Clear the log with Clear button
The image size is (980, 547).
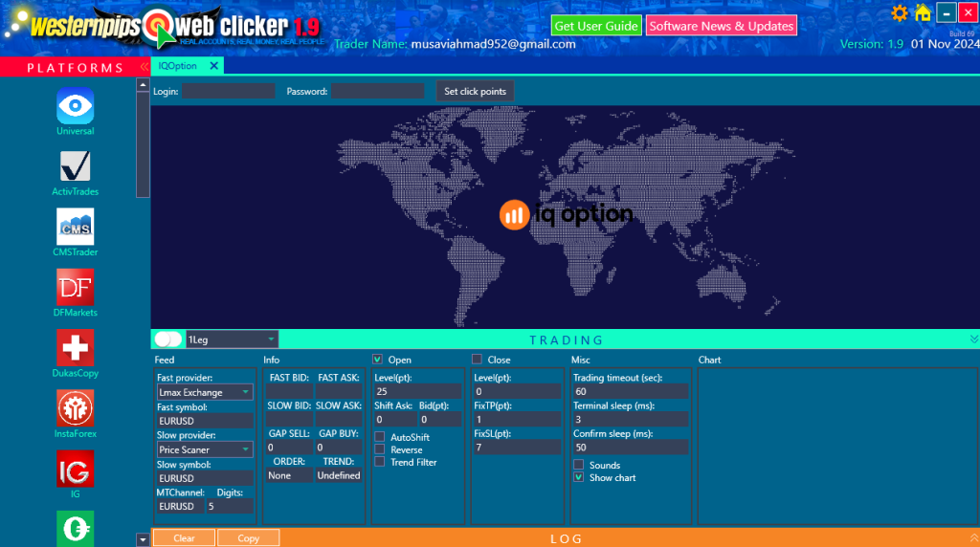pyautogui.click(x=184, y=537)
